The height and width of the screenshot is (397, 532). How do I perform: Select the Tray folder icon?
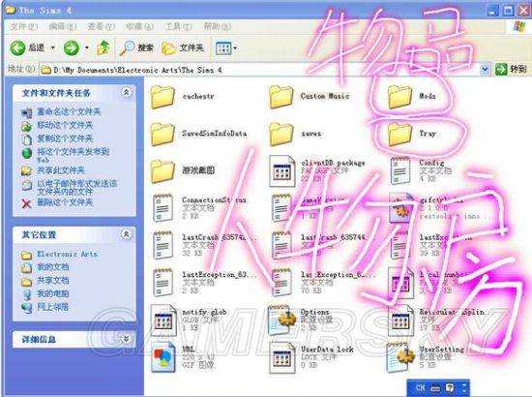click(399, 134)
